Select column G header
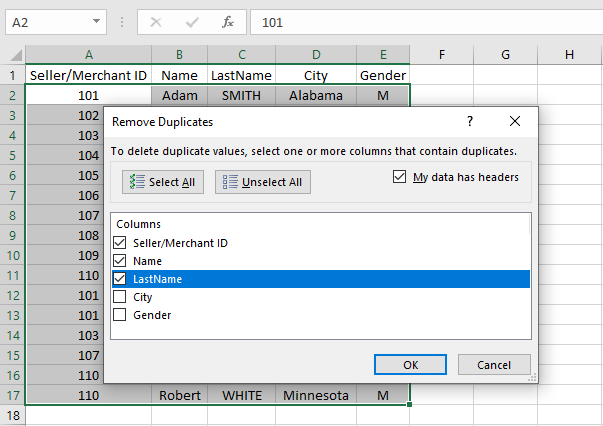The width and height of the screenshot is (603, 426). (x=506, y=55)
